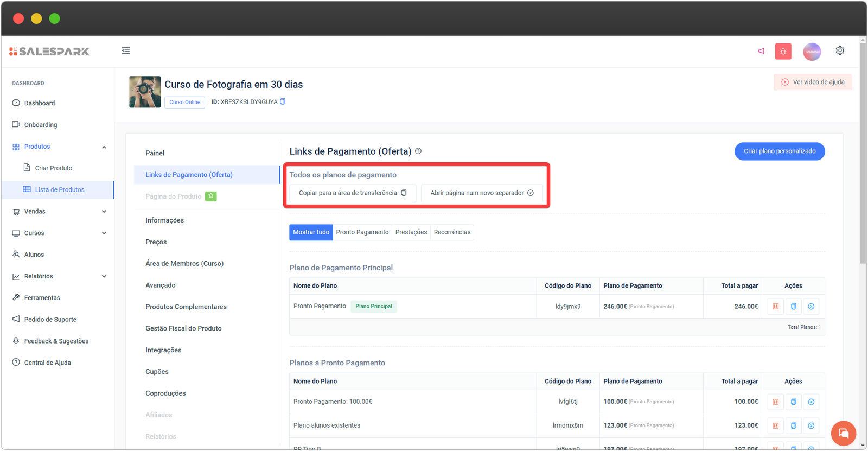The width and height of the screenshot is (868, 451).
Task: Copy link of plan ldy9jmx9
Action: point(793,307)
